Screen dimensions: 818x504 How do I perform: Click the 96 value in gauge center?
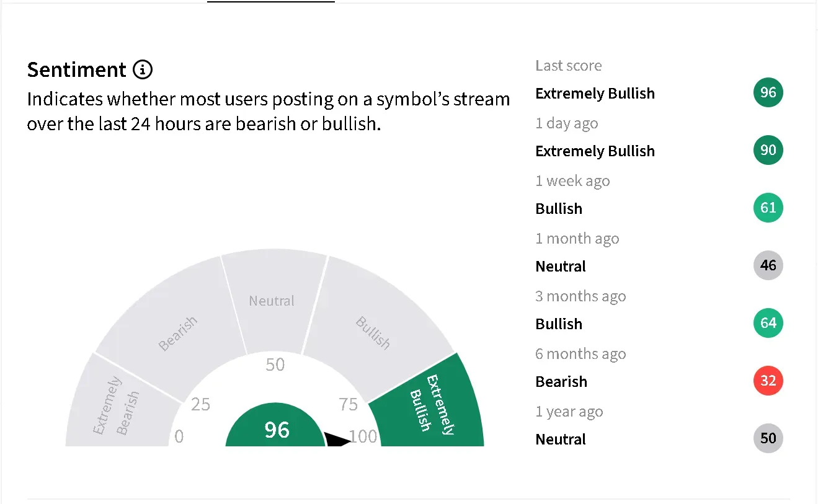277,430
